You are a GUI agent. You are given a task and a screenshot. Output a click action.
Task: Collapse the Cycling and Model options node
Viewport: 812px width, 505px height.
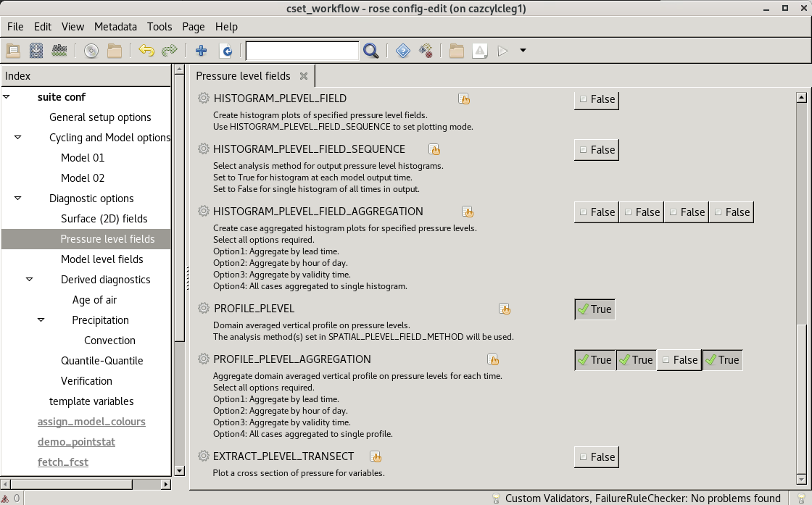pyautogui.click(x=17, y=137)
